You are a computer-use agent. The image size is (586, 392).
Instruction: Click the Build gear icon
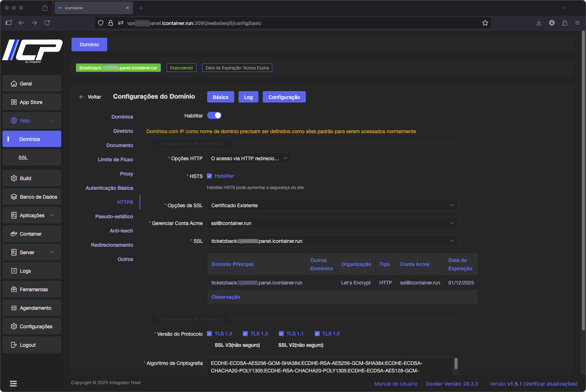click(x=14, y=178)
